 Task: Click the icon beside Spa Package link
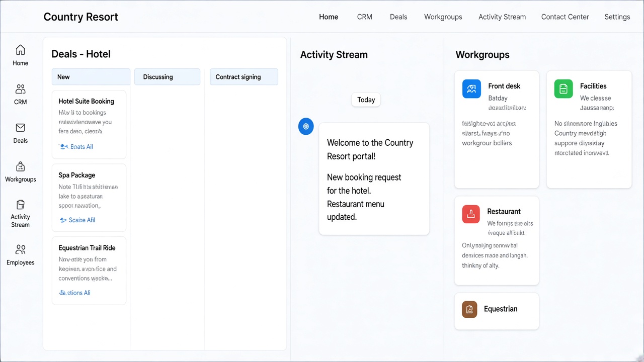point(63,220)
